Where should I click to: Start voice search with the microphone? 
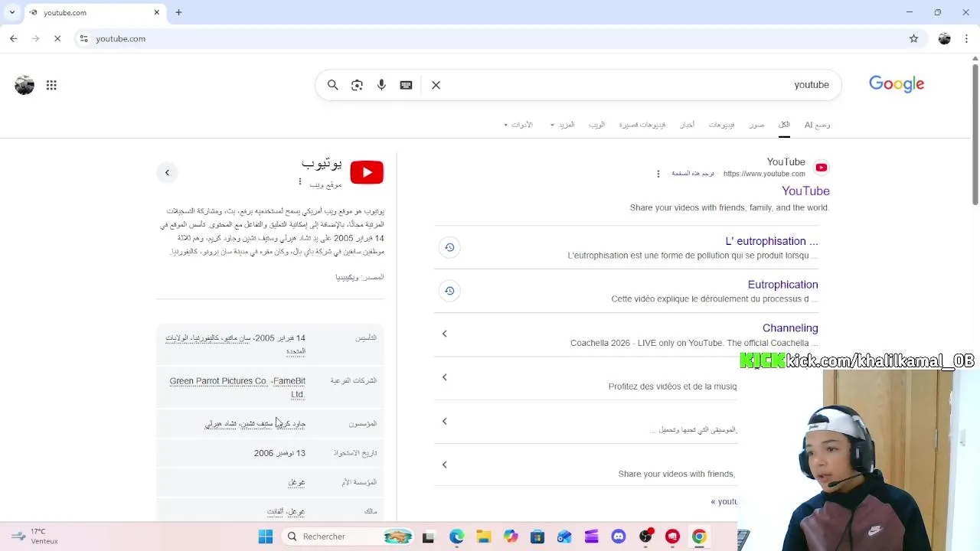381,85
